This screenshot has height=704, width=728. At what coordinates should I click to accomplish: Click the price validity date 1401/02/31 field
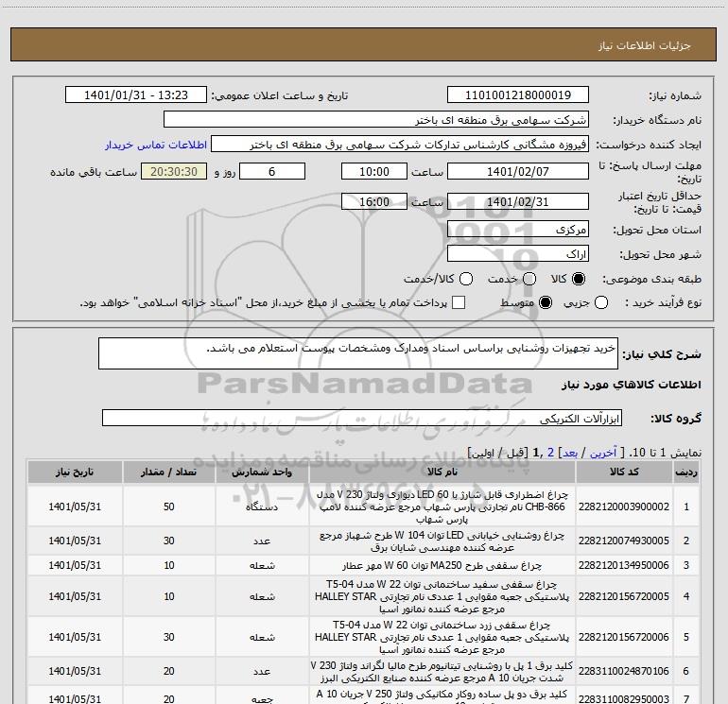click(x=518, y=201)
